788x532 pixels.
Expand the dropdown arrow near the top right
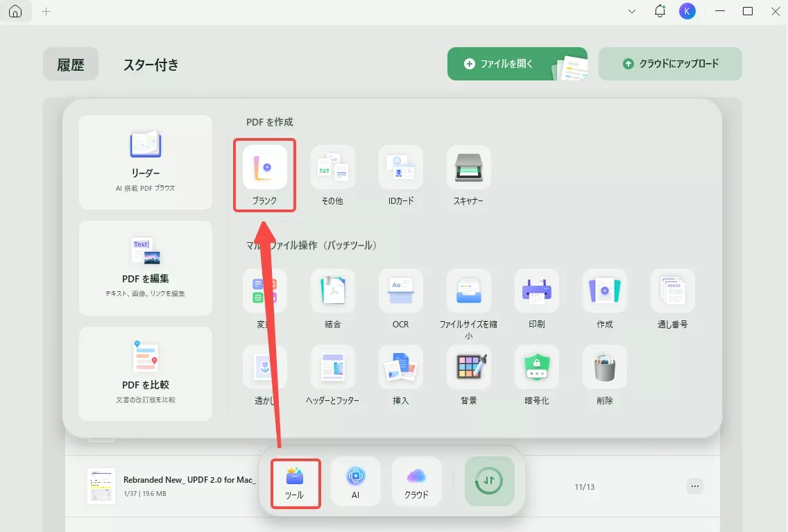point(631,11)
